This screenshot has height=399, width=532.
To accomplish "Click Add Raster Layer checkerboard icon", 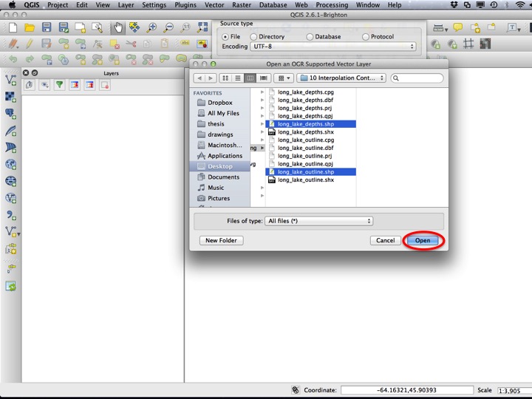I will (10, 97).
